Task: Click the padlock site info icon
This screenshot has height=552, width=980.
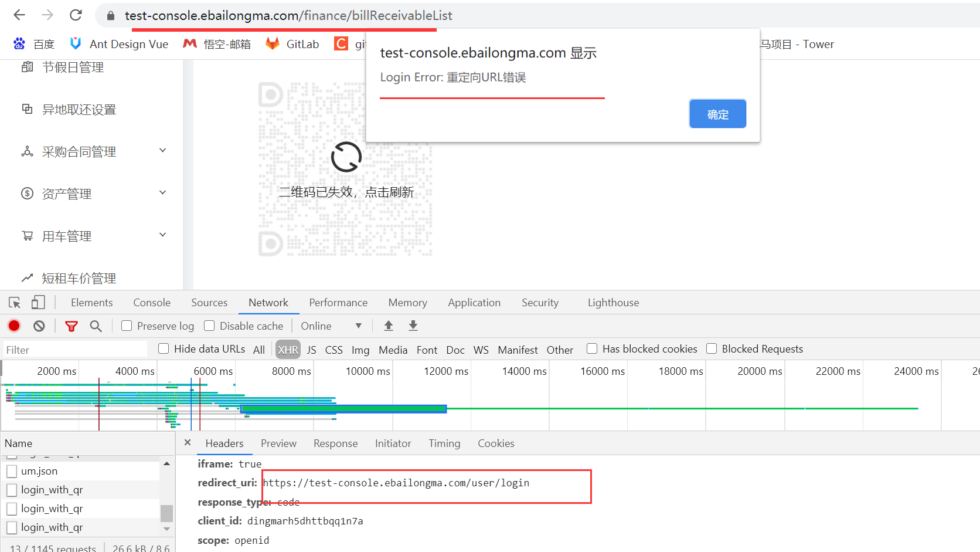Action: [110, 16]
